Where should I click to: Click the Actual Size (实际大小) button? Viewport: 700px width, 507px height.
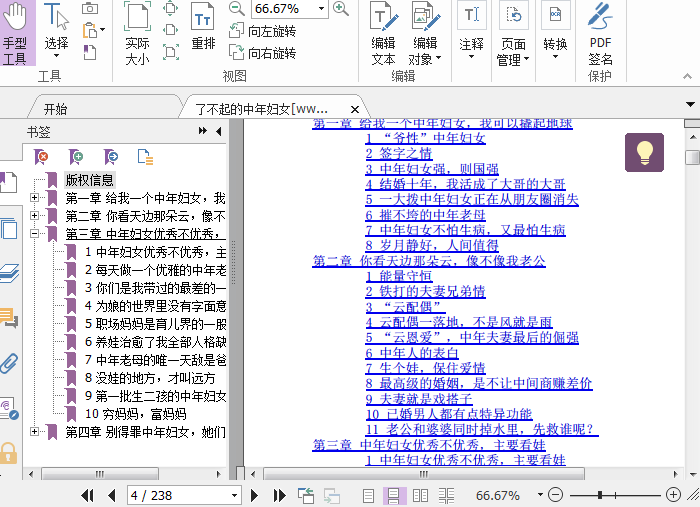137,33
